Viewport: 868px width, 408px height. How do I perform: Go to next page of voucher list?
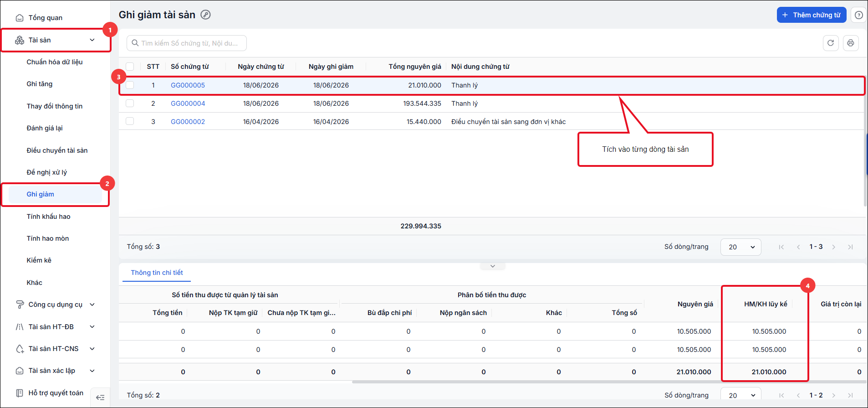[833, 247]
